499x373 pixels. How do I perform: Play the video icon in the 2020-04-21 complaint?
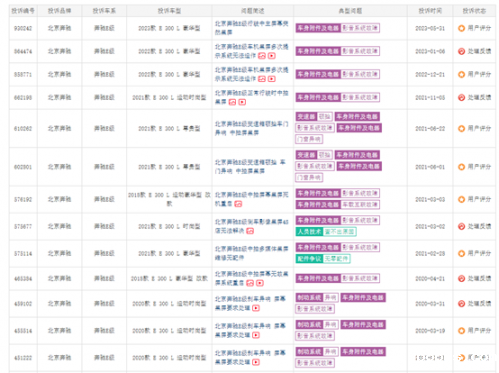pyautogui.click(x=260, y=283)
